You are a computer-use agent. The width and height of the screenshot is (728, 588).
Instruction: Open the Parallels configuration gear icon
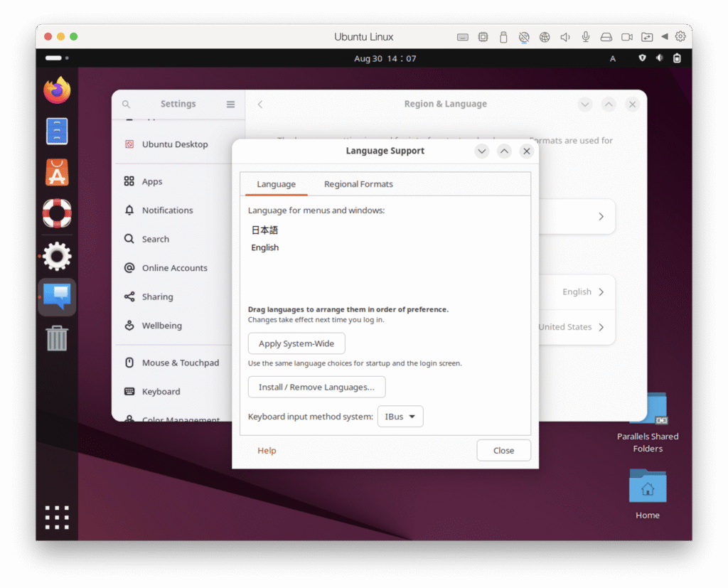680,36
